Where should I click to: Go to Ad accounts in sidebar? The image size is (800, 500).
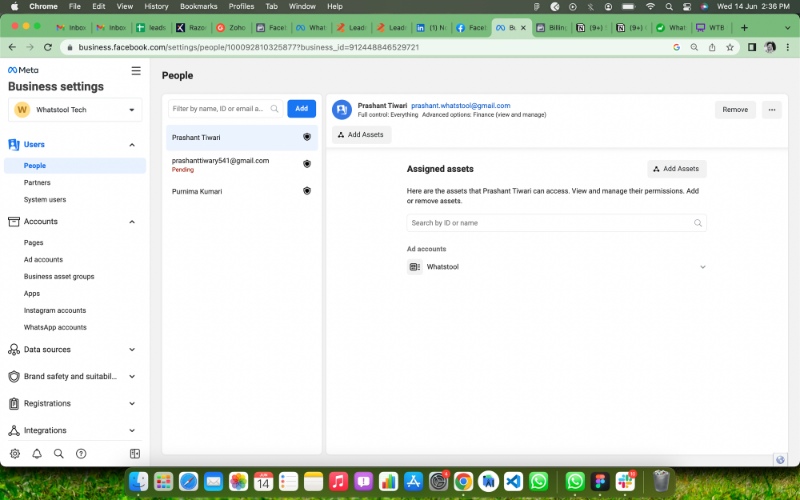pos(43,259)
